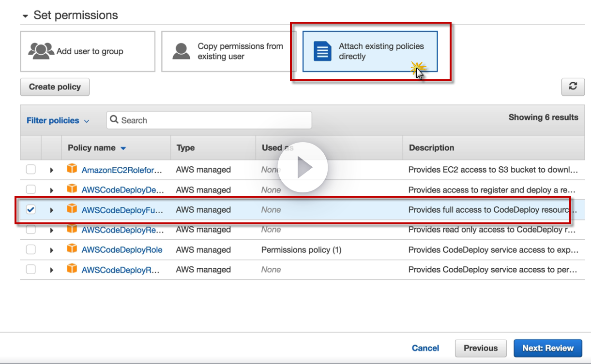Play the video with center play button
This screenshot has height=364, width=591.
[303, 167]
